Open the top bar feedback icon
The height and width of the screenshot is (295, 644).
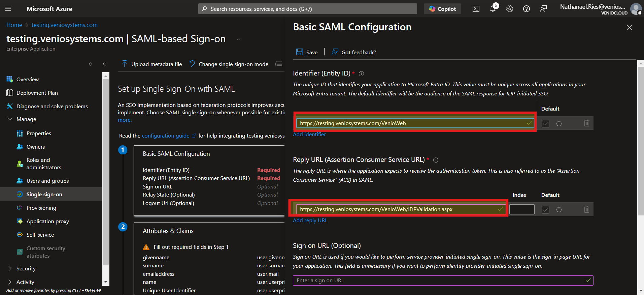(x=543, y=9)
